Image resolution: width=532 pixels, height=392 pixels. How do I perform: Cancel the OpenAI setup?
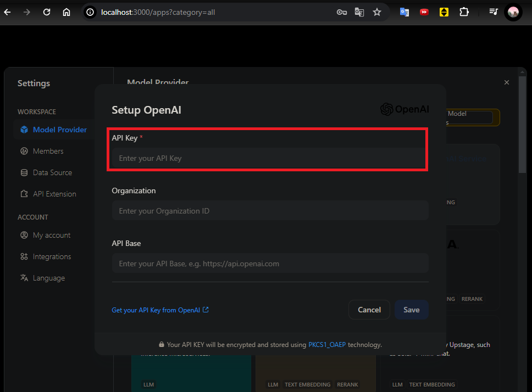tap(369, 310)
